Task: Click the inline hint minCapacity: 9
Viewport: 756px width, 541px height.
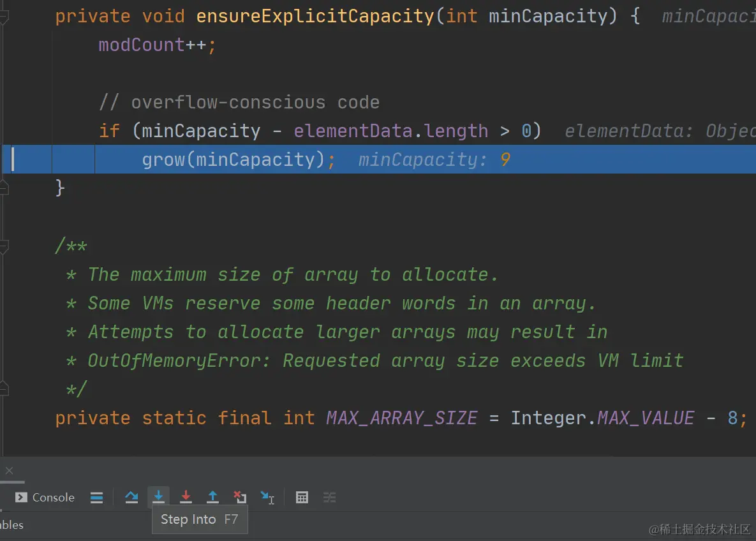Action: coord(434,159)
